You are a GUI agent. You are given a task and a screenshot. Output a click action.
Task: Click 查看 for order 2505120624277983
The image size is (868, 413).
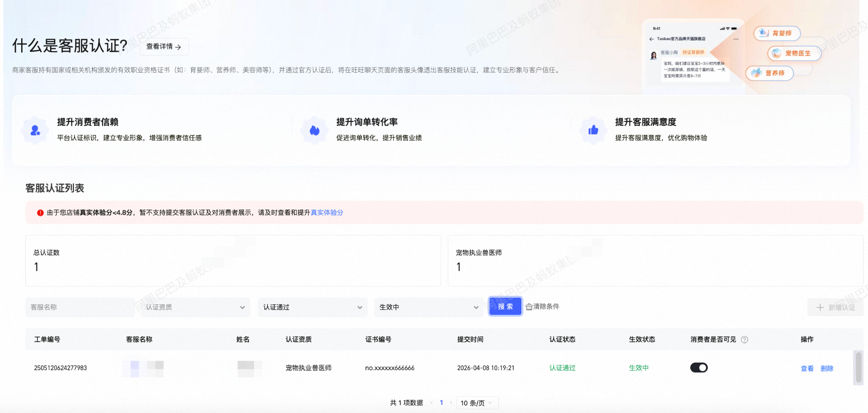(x=807, y=368)
